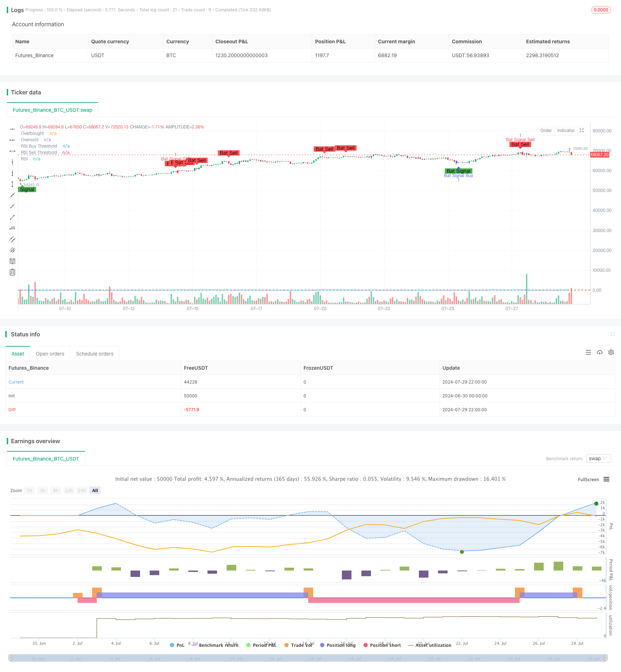Open status info settings gear
The height and width of the screenshot is (672, 621).
coord(611,352)
